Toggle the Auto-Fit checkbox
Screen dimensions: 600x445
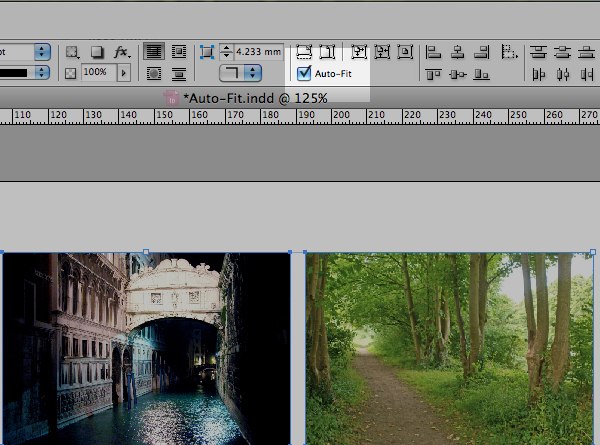pyautogui.click(x=304, y=73)
